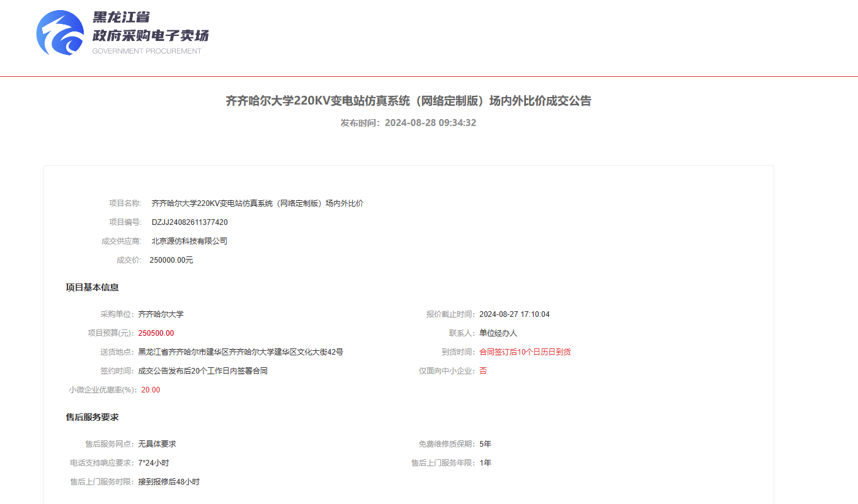Click the transaction price 250000.00元
858x504 pixels.
pyautogui.click(x=171, y=260)
